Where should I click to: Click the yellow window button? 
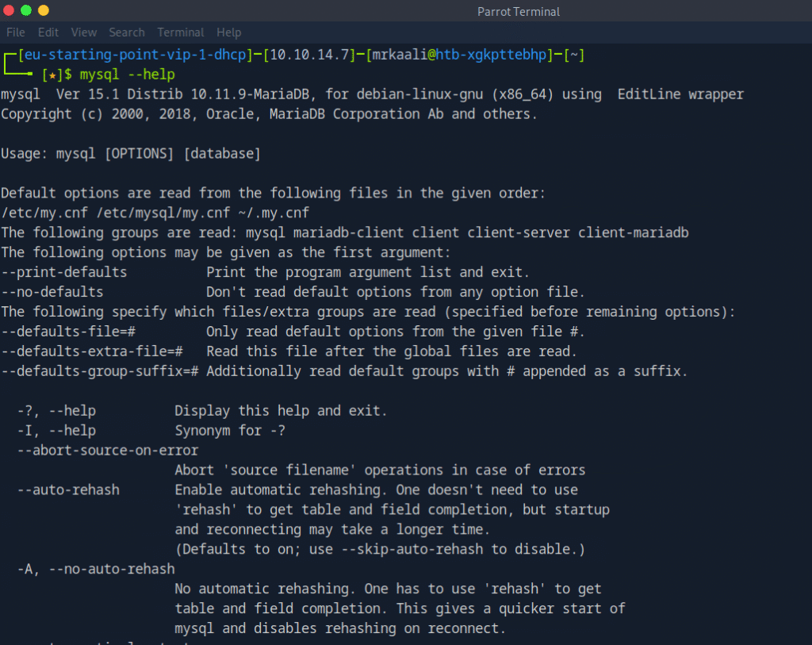pos(44,10)
